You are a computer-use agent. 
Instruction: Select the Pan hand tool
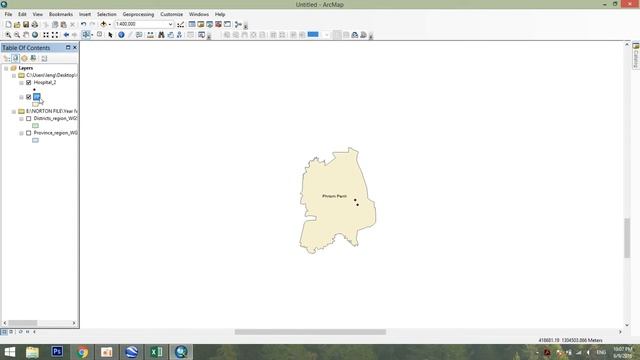point(26,35)
